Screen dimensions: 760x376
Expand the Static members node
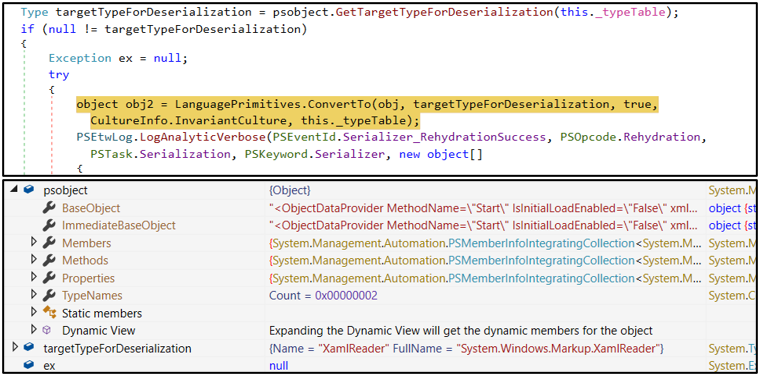(x=33, y=312)
